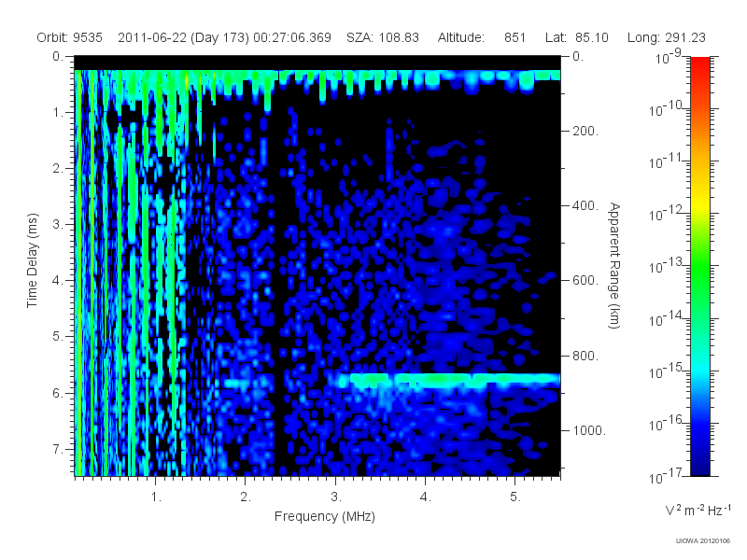Image resolution: width=747 pixels, height=560 pixels.
Task: Click the 1. tick on frequency axis
Action: [x=156, y=497]
